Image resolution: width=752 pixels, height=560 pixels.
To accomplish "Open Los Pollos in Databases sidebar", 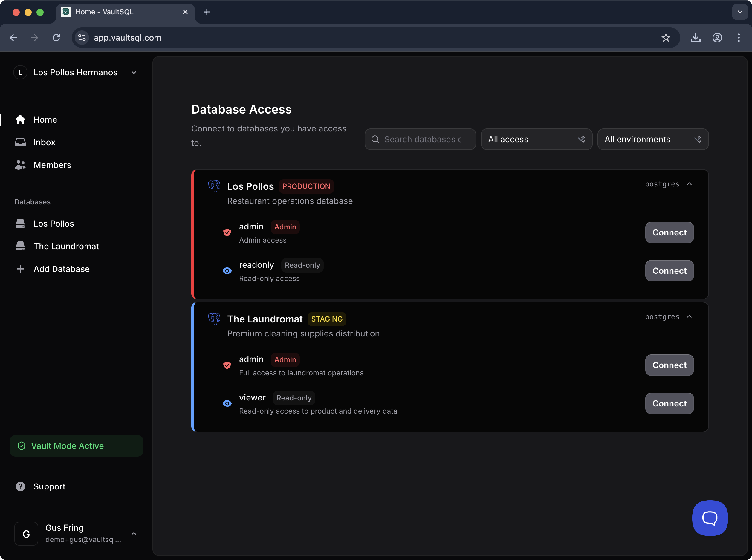I will 54,224.
